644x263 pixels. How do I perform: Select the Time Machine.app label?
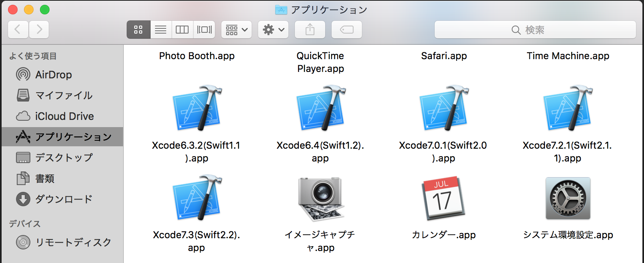[x=568, y=56]
